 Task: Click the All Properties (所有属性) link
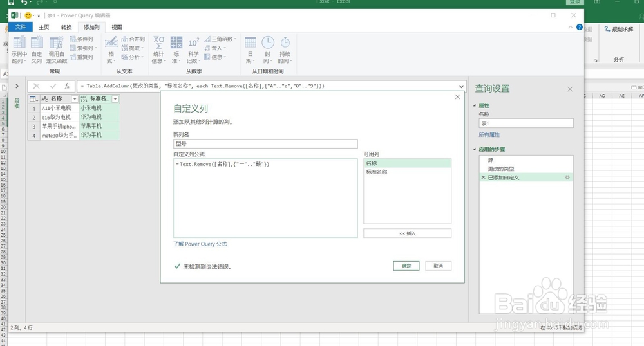point(489,134)
